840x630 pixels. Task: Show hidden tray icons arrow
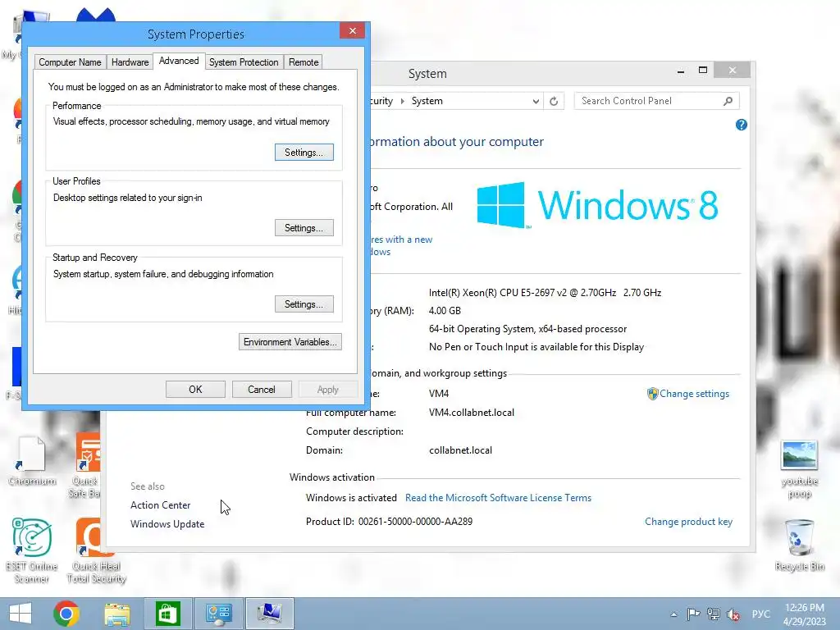[674, 614]
